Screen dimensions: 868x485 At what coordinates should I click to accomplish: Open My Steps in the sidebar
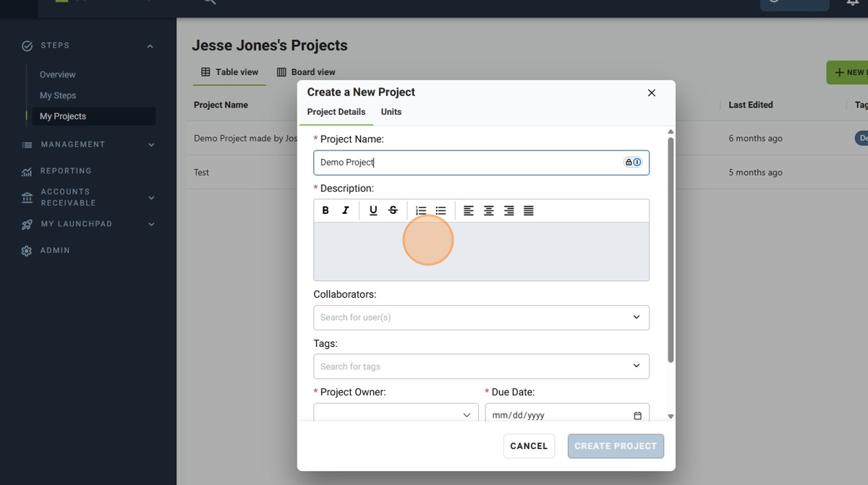pyautogui.click(x=58, y=95)
